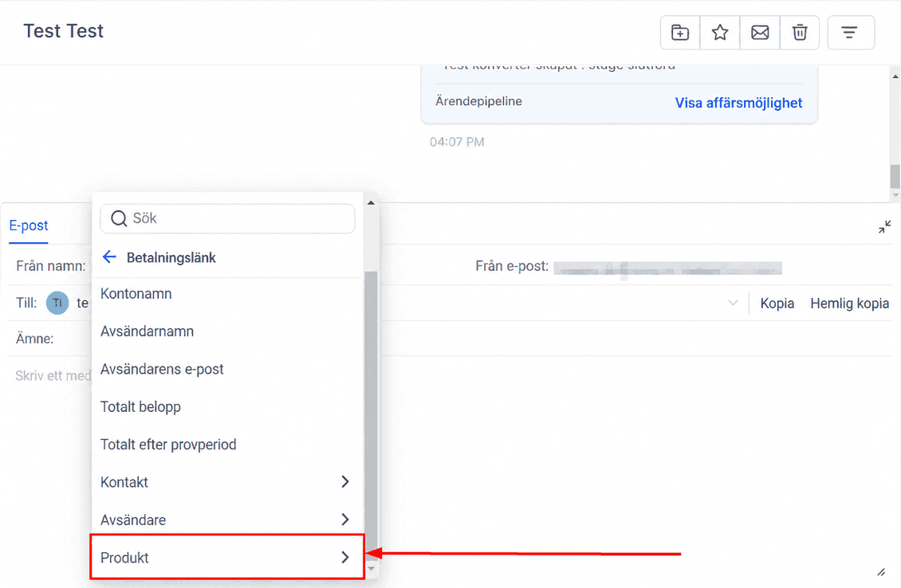Switch to the E-post tab
The image size is (901, 588).
tap(29, 225)
